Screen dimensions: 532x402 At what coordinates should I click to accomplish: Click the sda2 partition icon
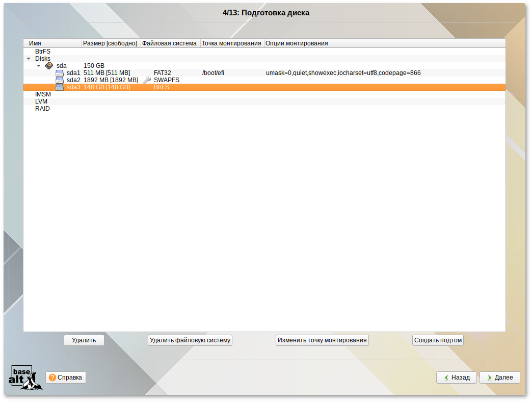60,80
